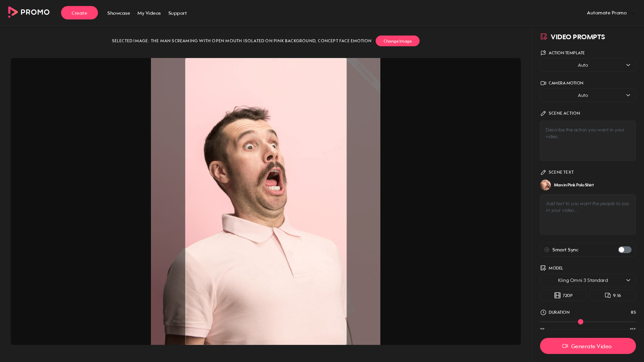The image size is (644, 362).
Task: Click the 8S duration value
Action: [x=633, y=312]
